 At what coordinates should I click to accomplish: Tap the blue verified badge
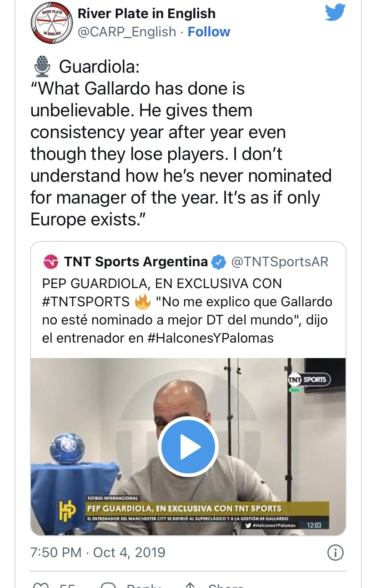click(220, 262)
